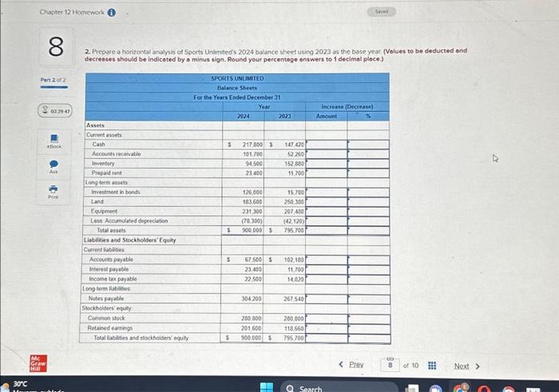
Task: Click the Retained earnings Amount cell
Action: (x=327, y=328)
